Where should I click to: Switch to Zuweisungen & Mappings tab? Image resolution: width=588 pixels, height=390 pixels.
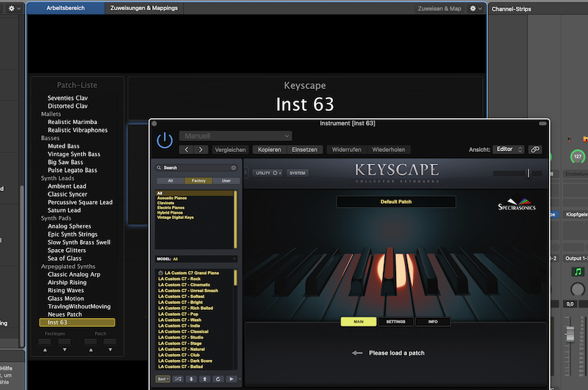144,8
